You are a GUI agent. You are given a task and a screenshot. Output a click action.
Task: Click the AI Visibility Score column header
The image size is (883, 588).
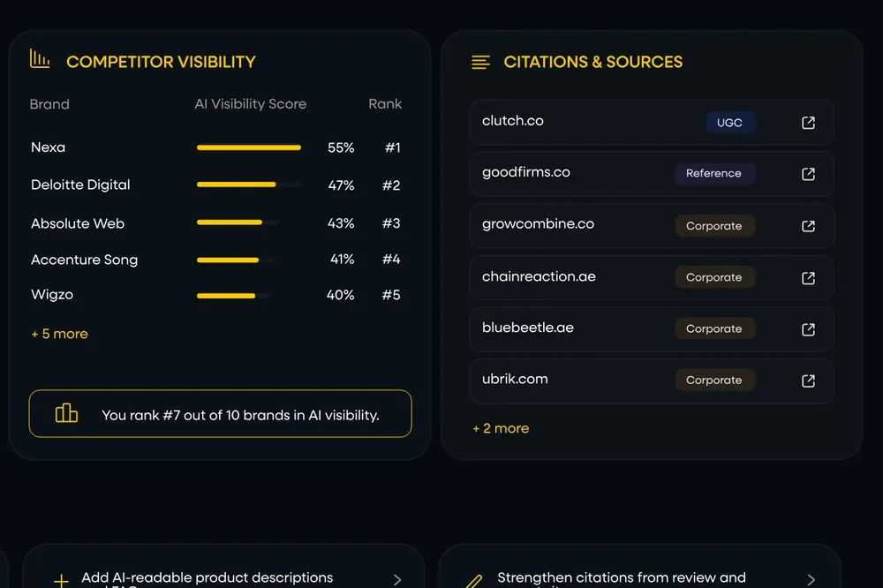pyautogui.click(x=251, y=103)
